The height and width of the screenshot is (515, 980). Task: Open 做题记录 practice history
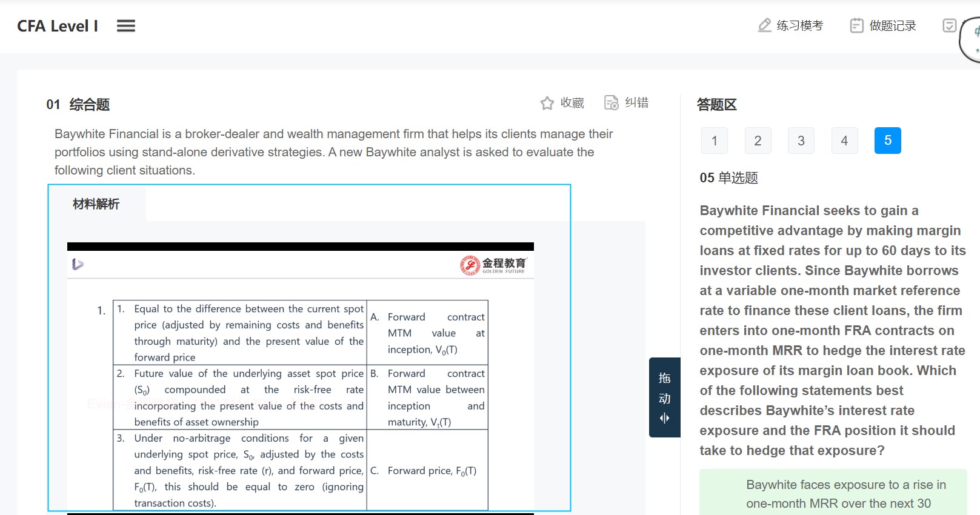pyautogui.click(x=893, y=25)
